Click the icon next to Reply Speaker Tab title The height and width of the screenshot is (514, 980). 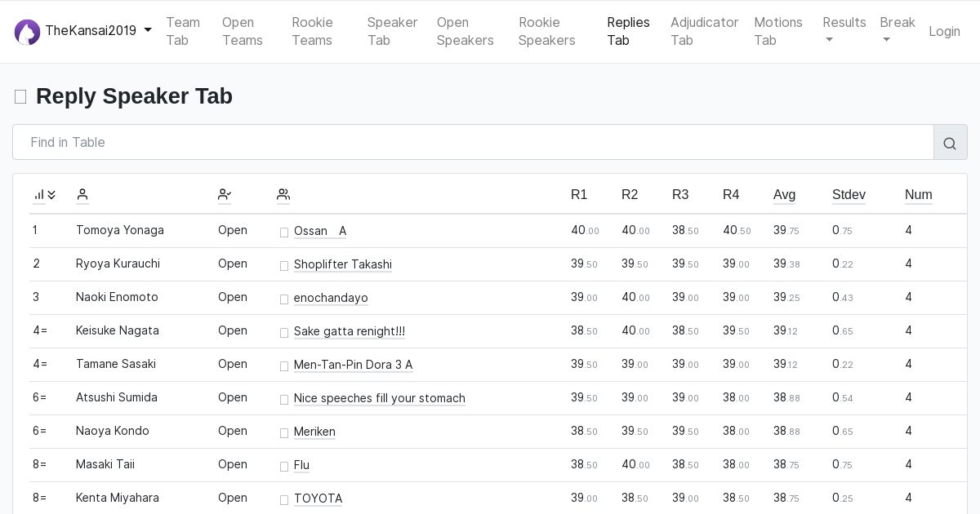pos(20,97)
